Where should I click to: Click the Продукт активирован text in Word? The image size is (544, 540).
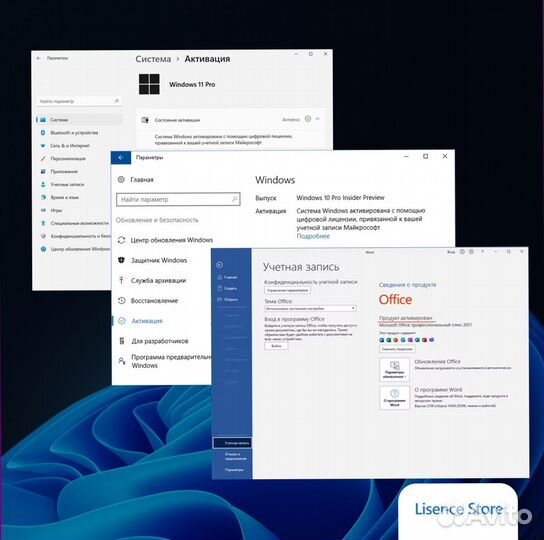[x=406, y=318]
